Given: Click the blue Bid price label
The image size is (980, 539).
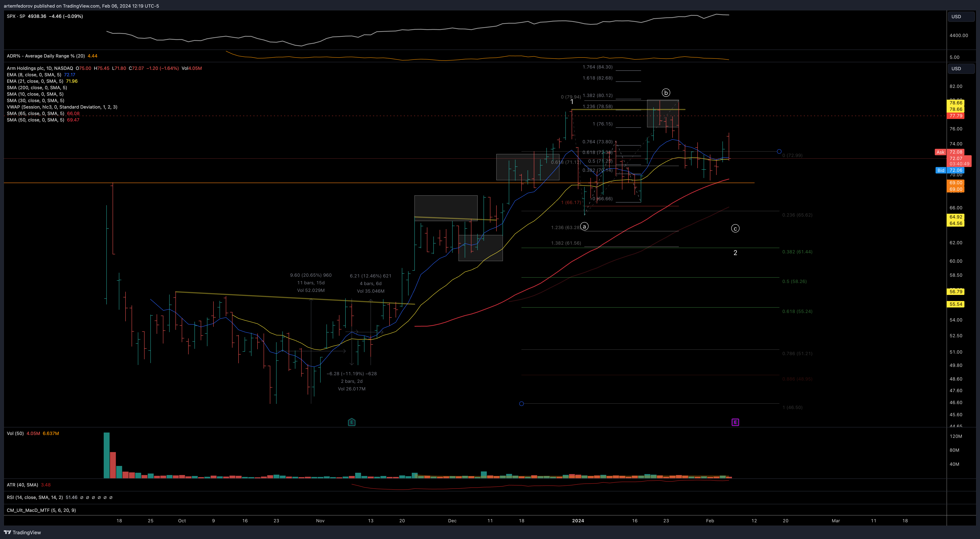Looking at the screenshot, I should [949, 170].
